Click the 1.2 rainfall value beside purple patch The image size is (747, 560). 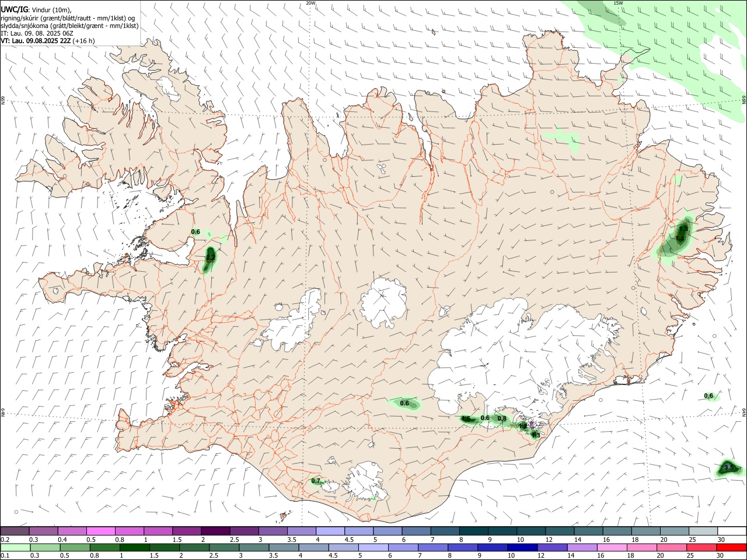pos(523,426)
